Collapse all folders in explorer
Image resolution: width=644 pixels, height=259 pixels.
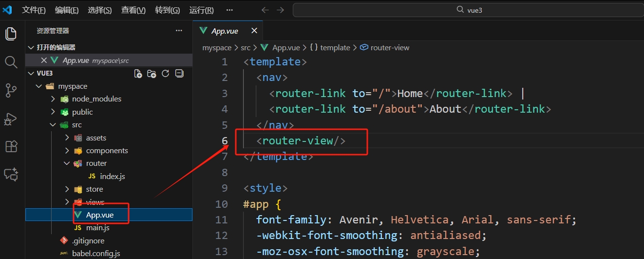(179, 74)
